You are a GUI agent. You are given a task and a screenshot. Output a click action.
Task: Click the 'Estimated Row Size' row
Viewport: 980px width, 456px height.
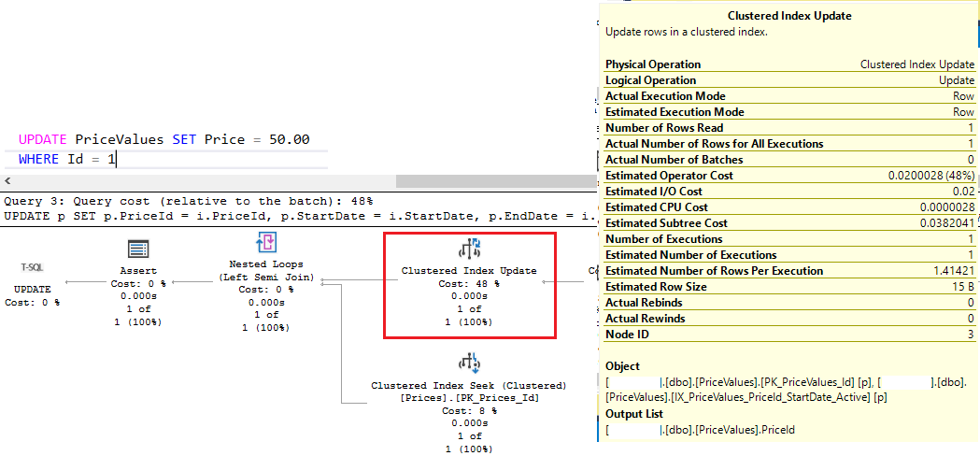[x=789, y=287]
